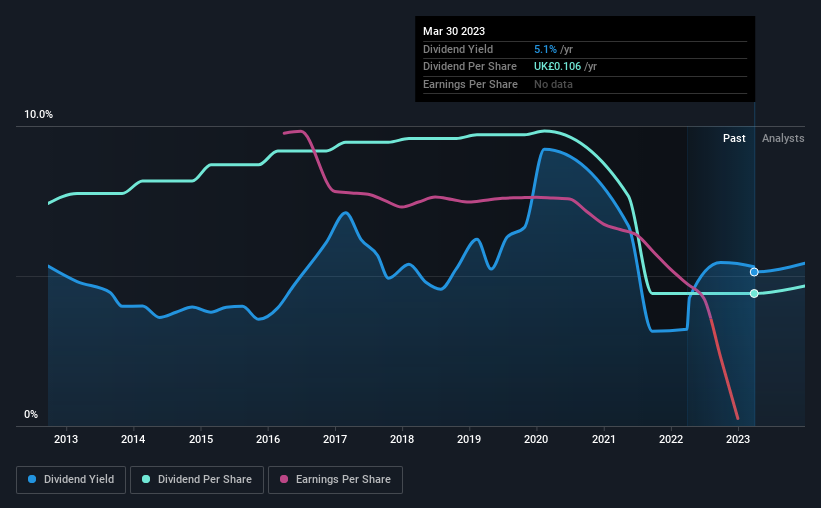The width and height of the screenshot is (821, 508).
Task: Click the 2023 x-axis year label
Action: [738, 439]
